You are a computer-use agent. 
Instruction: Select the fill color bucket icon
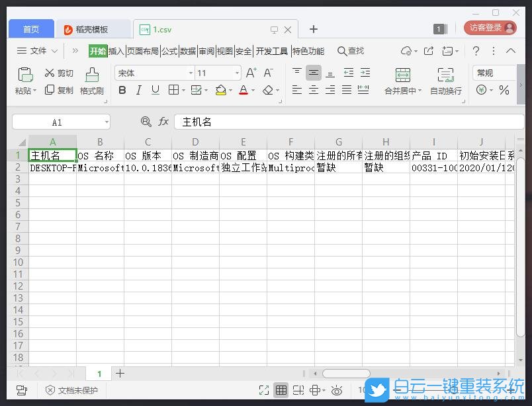222,90
